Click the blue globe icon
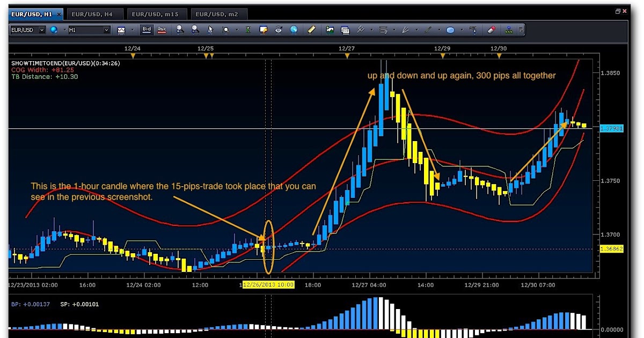The height and width of the screenshot is (338, 644). point(54,30)
